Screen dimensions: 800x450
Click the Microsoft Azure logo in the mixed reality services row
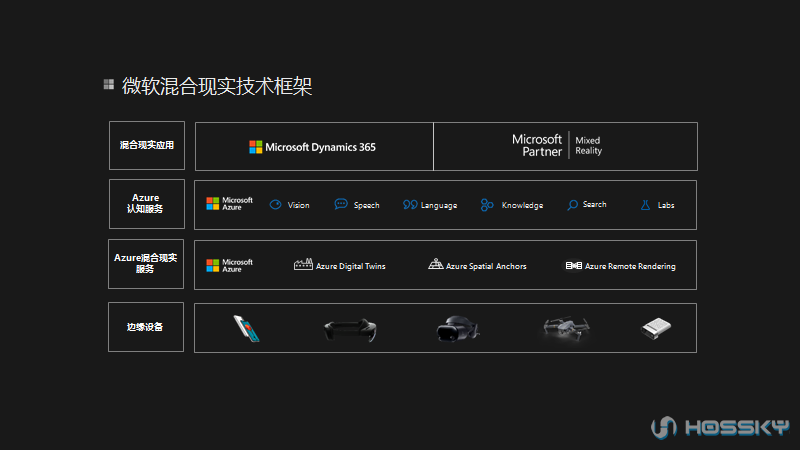tap(229, 265)
